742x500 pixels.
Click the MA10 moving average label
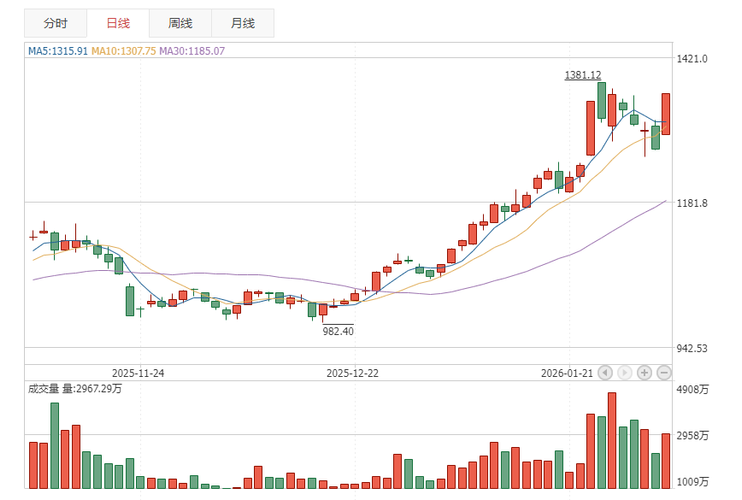pos(123,51)
